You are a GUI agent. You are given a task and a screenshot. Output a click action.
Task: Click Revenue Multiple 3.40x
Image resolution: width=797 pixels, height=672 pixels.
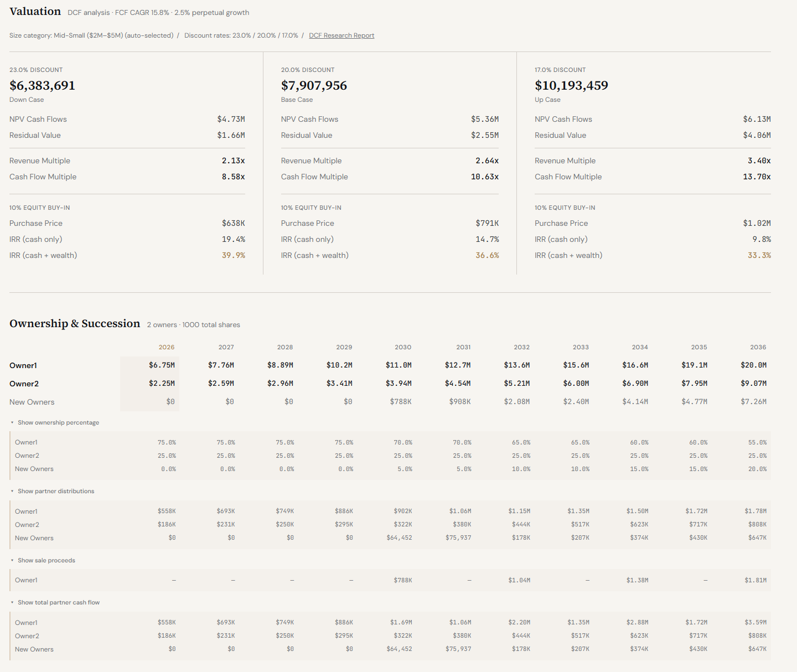click(x=759, y=161)
